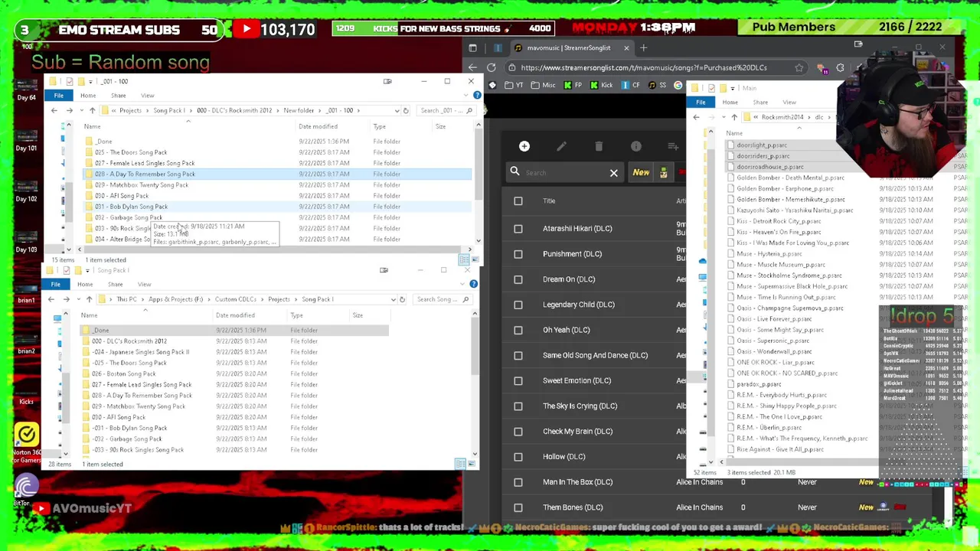980x551 pixels.
Task: Check the box for Sweet Emotion (DLC)
Action: (518, 380)
